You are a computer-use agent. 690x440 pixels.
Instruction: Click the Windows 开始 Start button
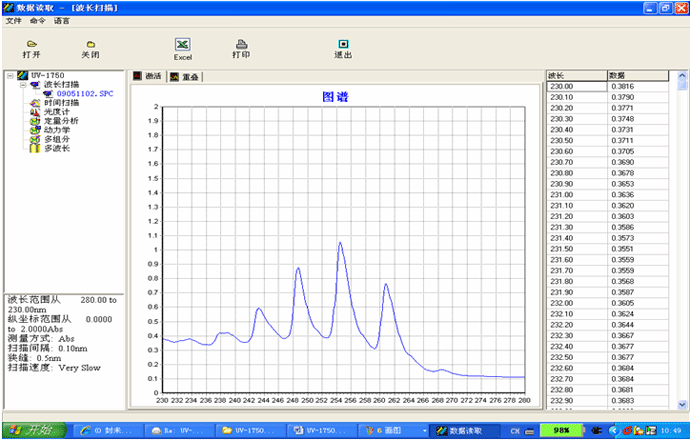(x=33, y=430)
